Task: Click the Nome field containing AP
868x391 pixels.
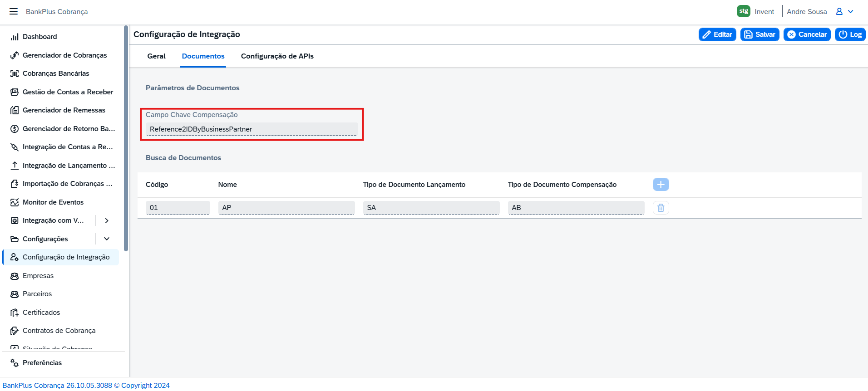Action: pos(286,208)
